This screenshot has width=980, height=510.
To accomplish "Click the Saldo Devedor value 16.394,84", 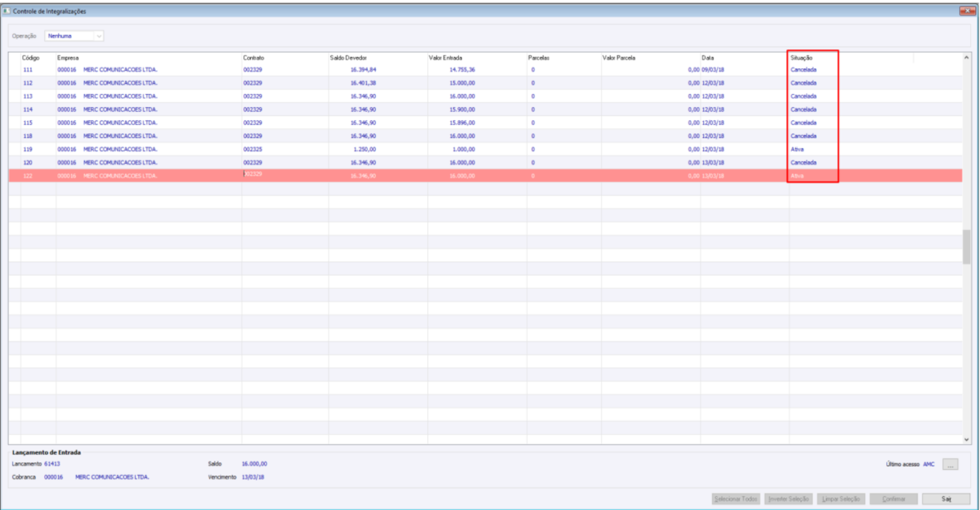I will click(363, 69).
